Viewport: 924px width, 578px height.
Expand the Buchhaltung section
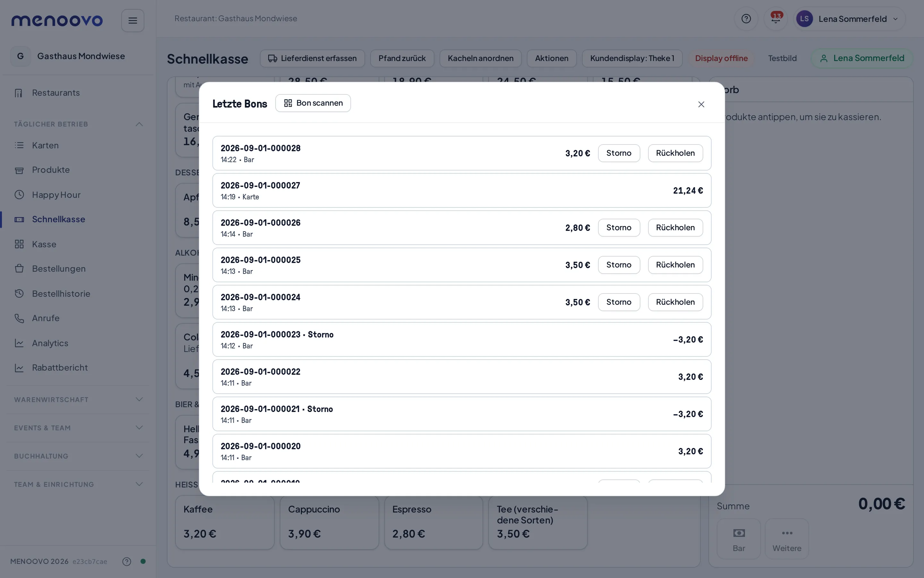(78, 456)
